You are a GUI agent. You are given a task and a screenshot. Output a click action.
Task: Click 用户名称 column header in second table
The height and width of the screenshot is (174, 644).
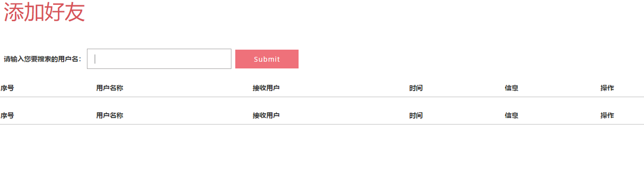coord(110,116)
